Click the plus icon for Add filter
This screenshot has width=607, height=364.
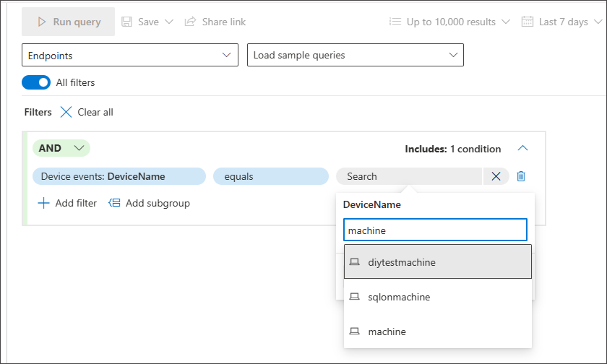(43, 203)
